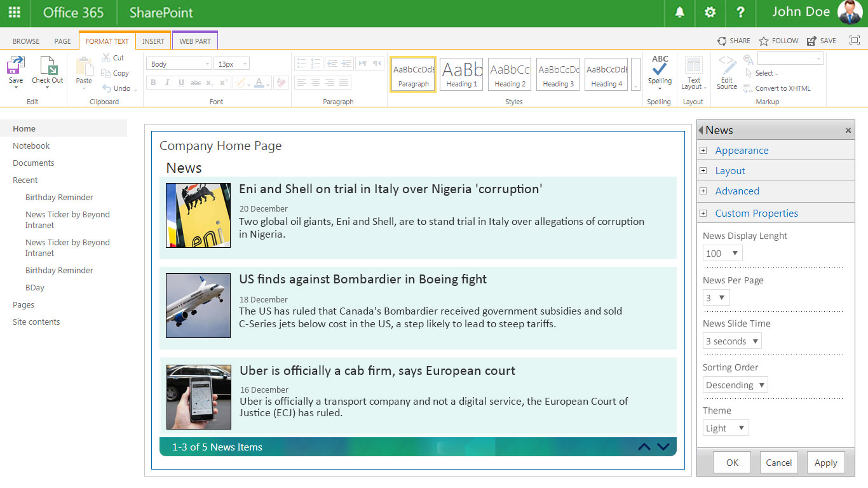This screenshot has height=488, width=868.
Task: Switch to the INSERT ribbon tab
Action: click(x=153, y=41)
